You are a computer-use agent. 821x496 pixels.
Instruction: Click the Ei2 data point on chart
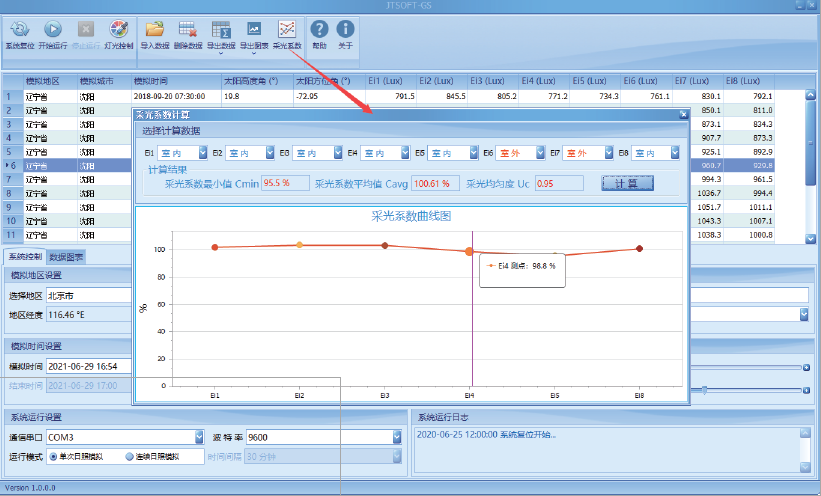[x=299, y=245]
